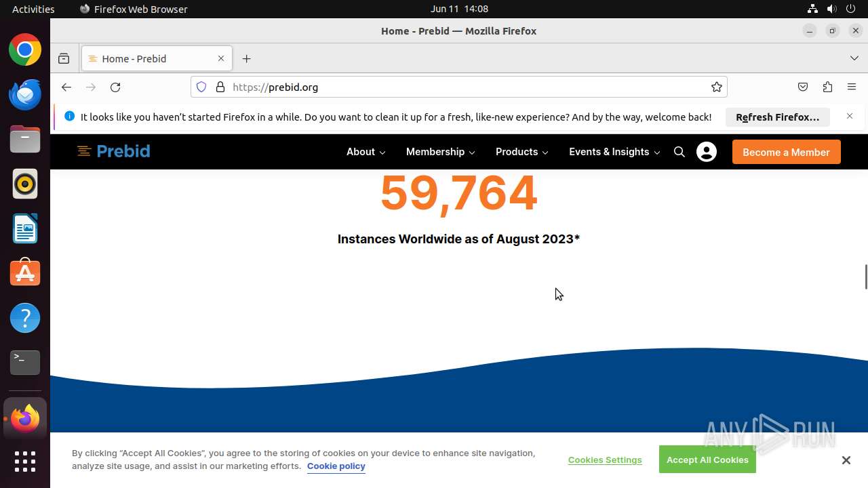Open a new browser tab
This screenshot has height=488, width=868.
246,59
